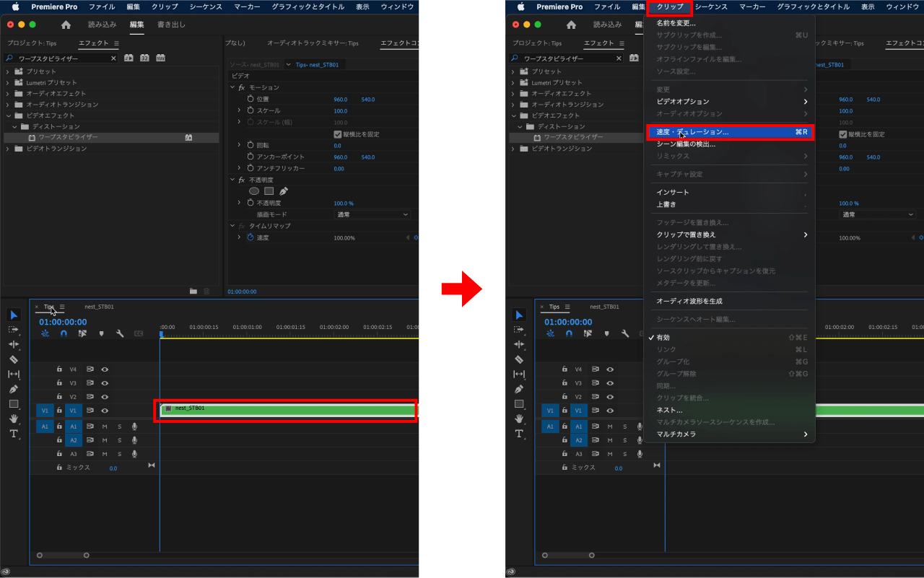Screen dimensions: 924x578
Task: Click ミックス volume value 0.0, left timeline
Action: tap(113, 468)
